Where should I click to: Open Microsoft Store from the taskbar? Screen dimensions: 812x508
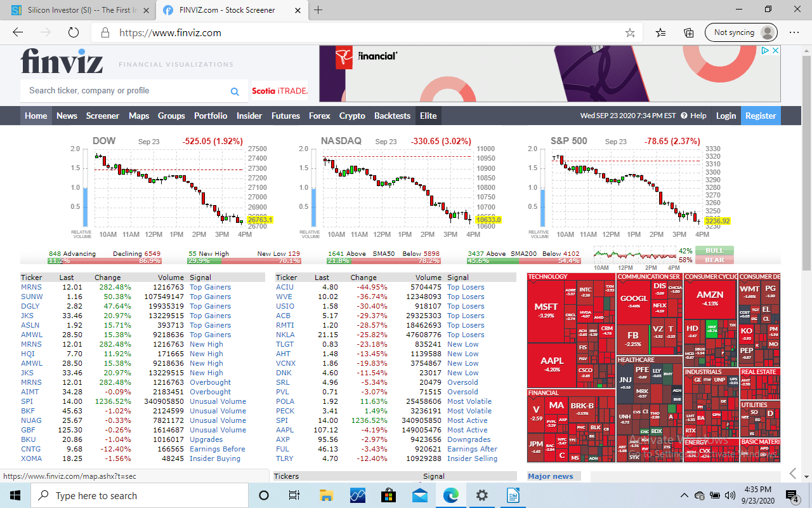tap(388, 495)
